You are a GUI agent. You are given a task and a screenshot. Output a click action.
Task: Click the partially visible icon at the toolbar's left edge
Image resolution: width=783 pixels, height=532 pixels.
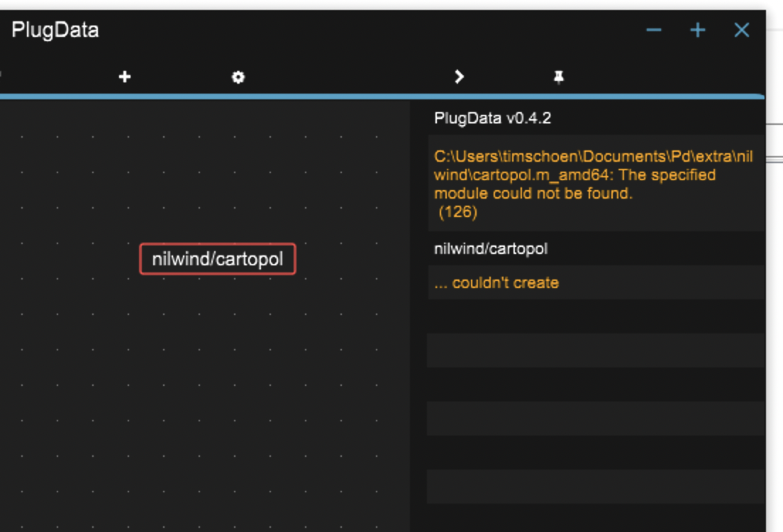(x=2, y=76)
